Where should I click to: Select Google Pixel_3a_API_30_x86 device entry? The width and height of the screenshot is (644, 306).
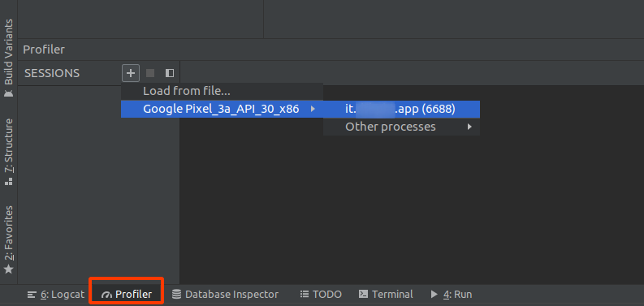point(222,109)
